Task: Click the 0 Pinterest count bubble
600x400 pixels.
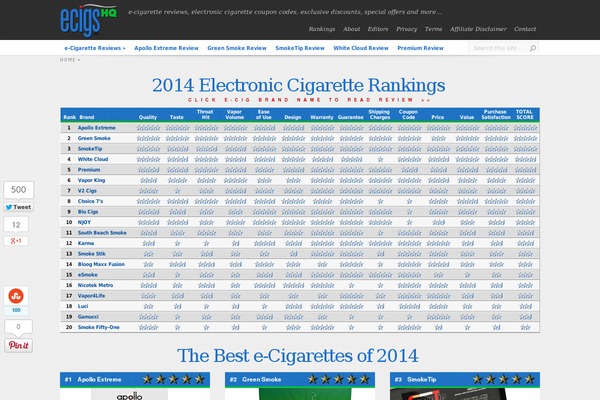Action: click(18, 327)
